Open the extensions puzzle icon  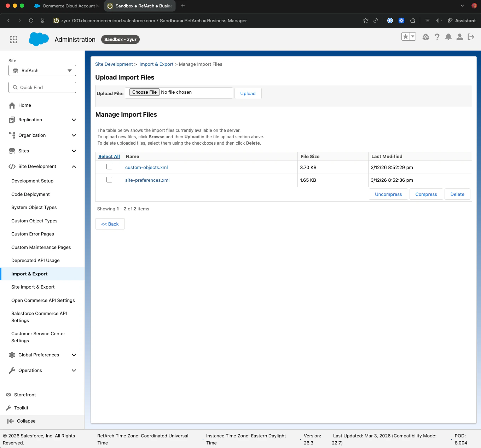coord(413,21)
